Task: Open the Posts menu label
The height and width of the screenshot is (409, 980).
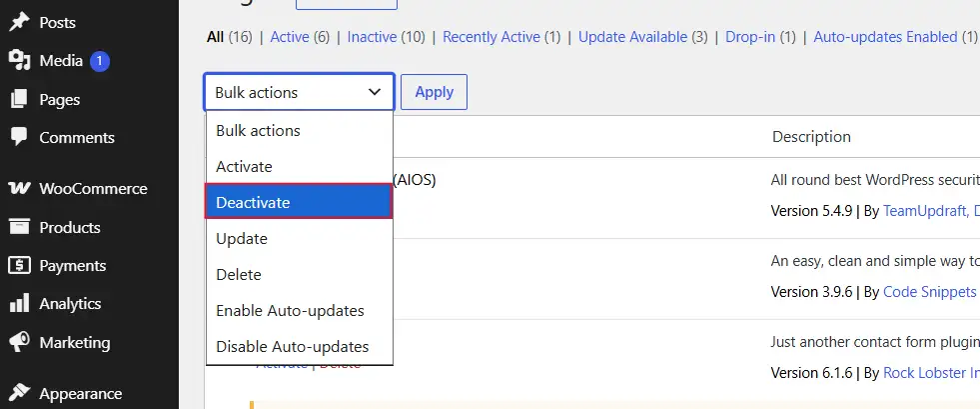Action: tap(58, 23)
